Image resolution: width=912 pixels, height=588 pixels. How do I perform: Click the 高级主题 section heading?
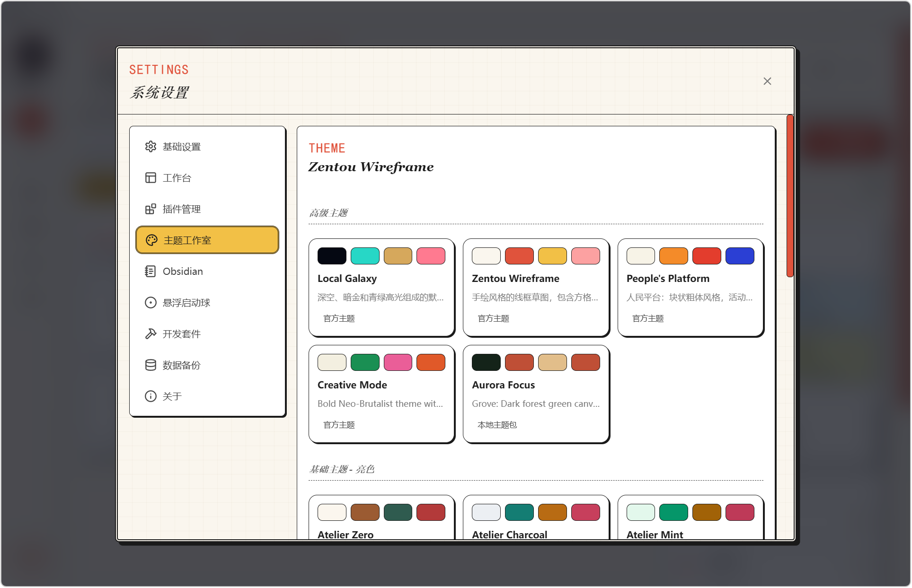pos(328,213)
